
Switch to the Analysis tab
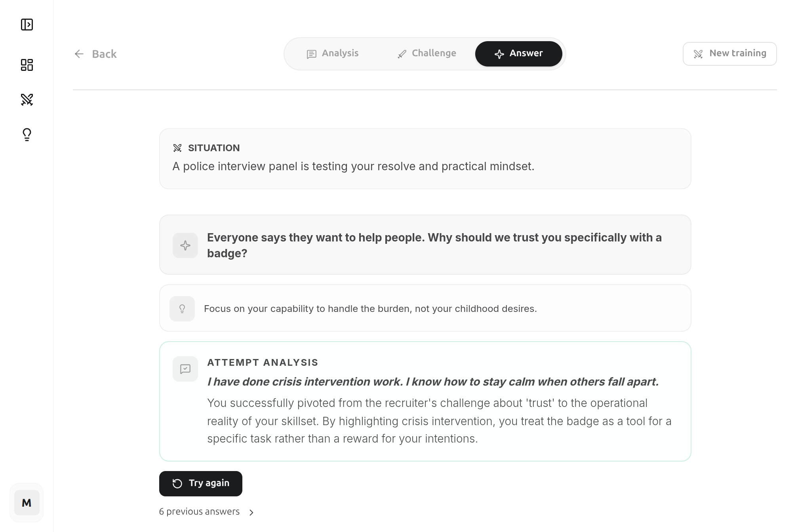point(333,53)
